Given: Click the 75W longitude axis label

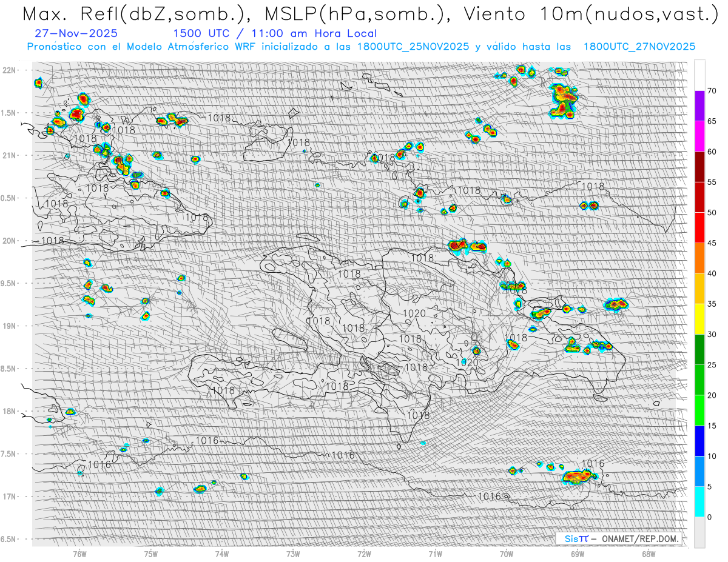Looking at the screenshot, I should 151,554.
